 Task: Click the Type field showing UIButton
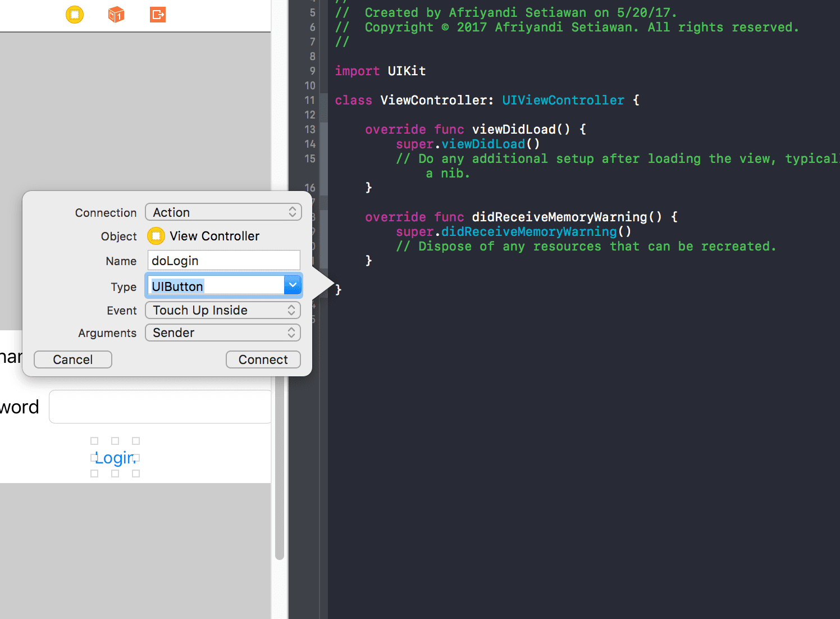coord(216,286)
